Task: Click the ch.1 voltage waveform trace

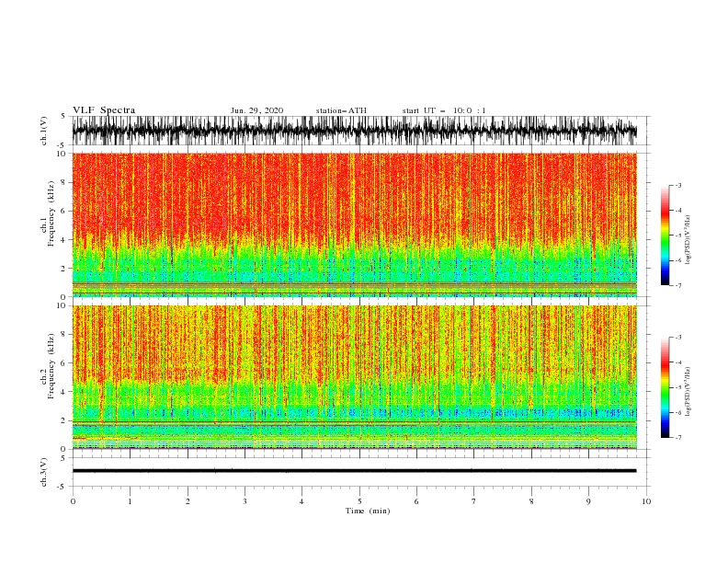Action: [x=354, y=131]
